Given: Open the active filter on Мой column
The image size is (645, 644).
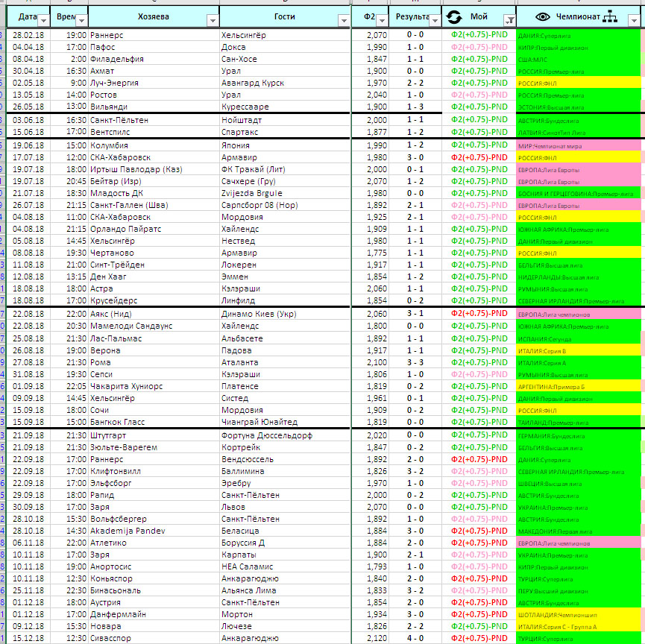Looking at the screenshot, I should coord(509,20).
